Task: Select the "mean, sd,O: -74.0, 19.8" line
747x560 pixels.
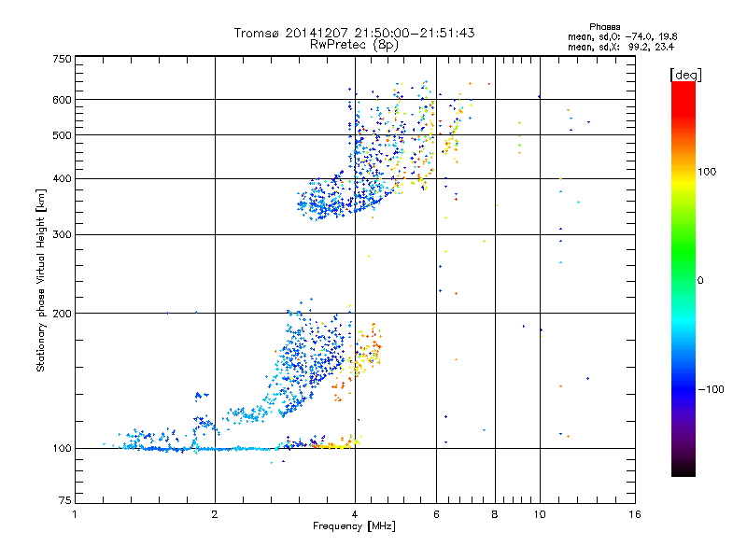Action: tap(622, 36)
